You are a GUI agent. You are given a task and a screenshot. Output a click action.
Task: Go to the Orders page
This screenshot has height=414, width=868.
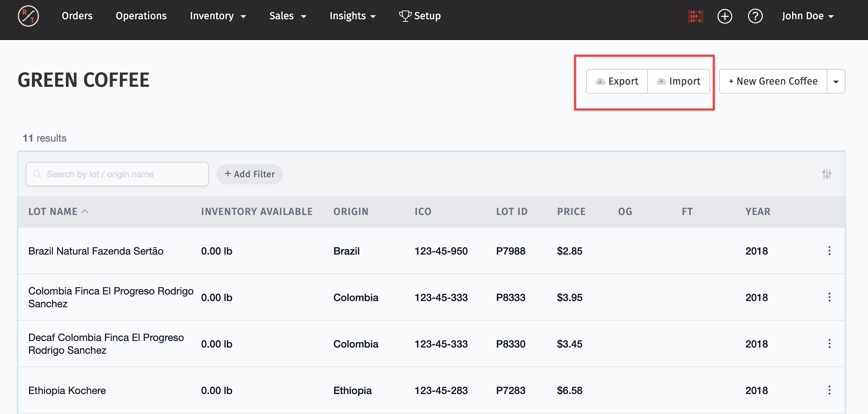[77, 16]
